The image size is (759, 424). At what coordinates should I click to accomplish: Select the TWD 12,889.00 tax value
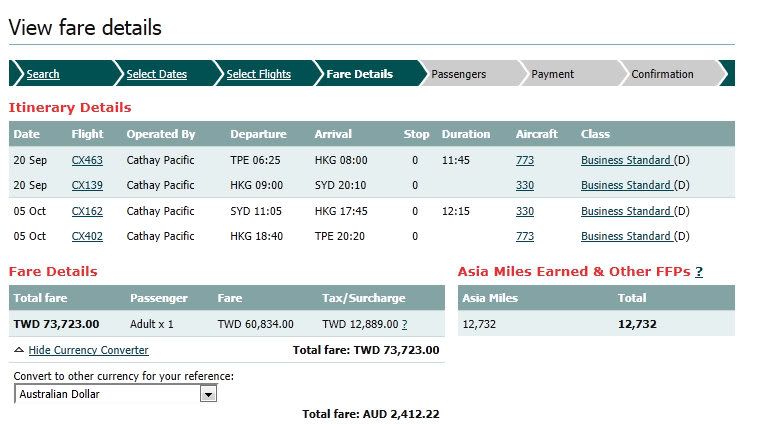360,324
